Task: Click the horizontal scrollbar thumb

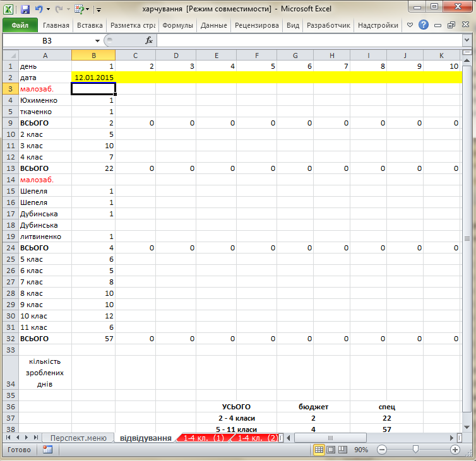Action: pyautogui.click(x=330, y=438)
